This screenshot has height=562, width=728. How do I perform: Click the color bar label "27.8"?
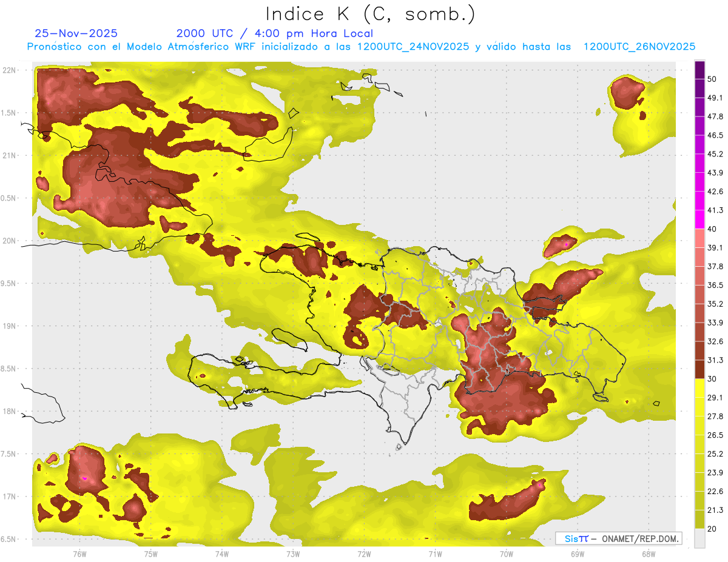[x=715, y=416]
